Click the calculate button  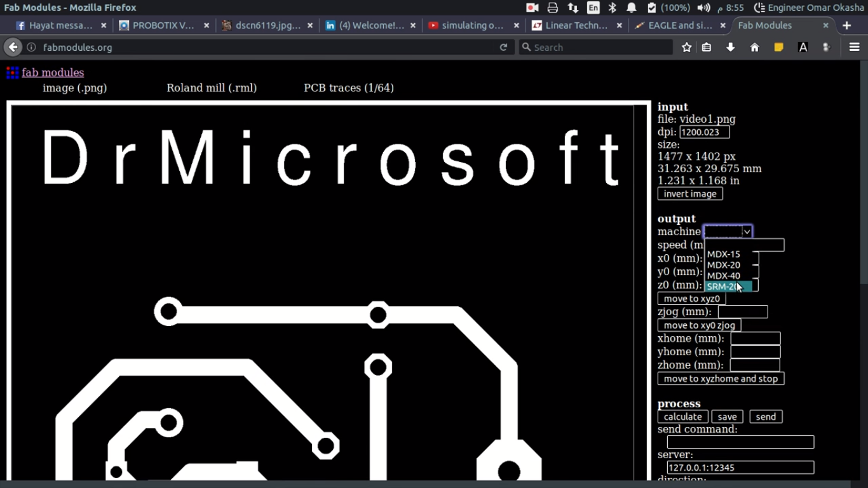[x=682, y=417]
